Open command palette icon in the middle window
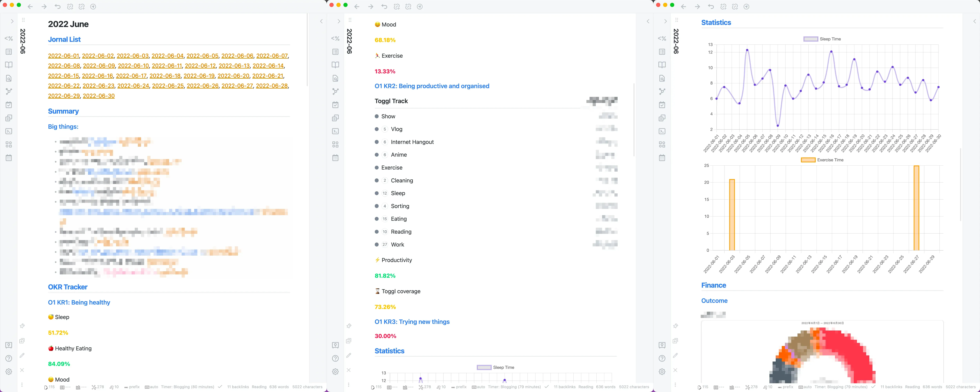The image size is (980, 392). coord(335,131)
